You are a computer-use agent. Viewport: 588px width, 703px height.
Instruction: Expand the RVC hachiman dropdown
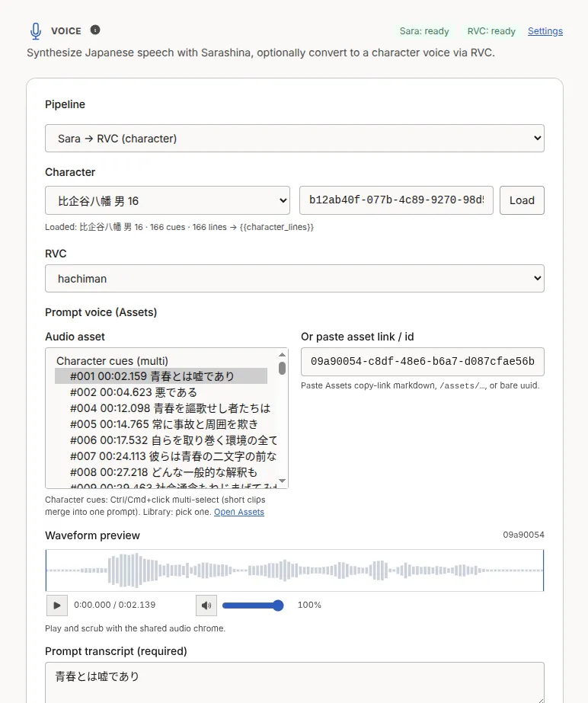tap(295, 279)
